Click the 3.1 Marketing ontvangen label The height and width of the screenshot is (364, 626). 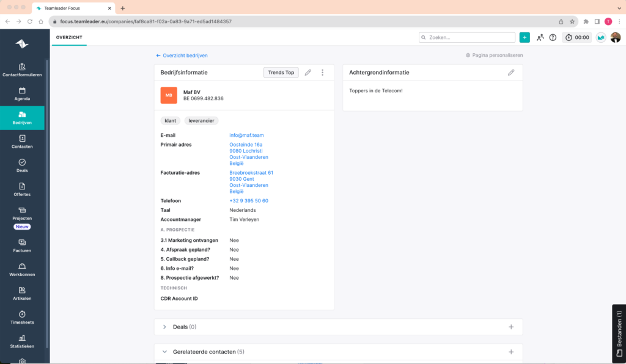190,241
